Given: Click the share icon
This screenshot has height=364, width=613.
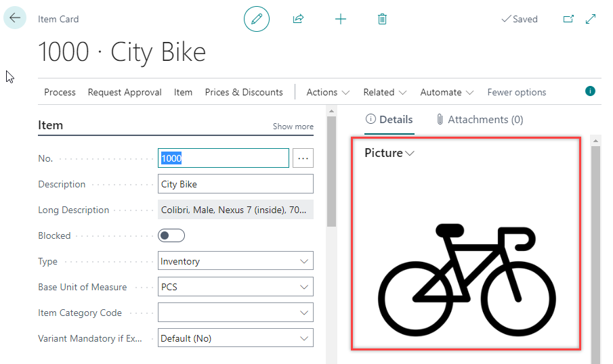Looking at the screenshot, I should [298, 19].
